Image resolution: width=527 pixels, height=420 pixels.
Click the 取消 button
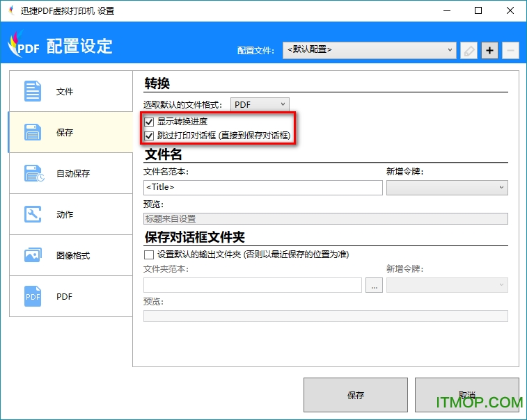point(467,395)
